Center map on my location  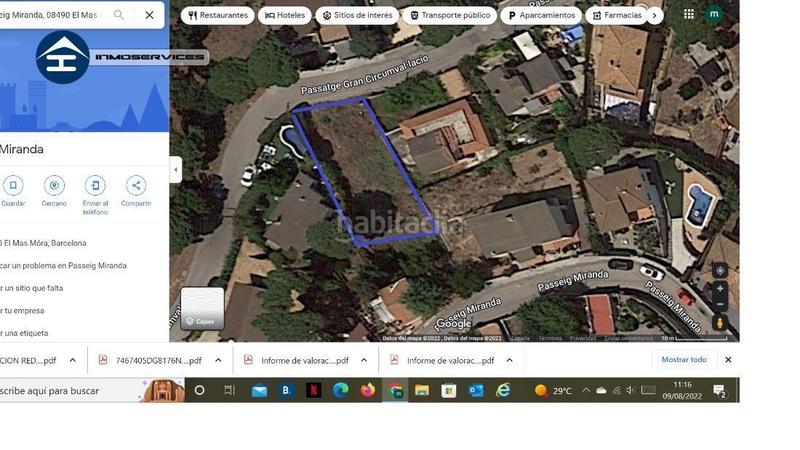pos(720,270)
